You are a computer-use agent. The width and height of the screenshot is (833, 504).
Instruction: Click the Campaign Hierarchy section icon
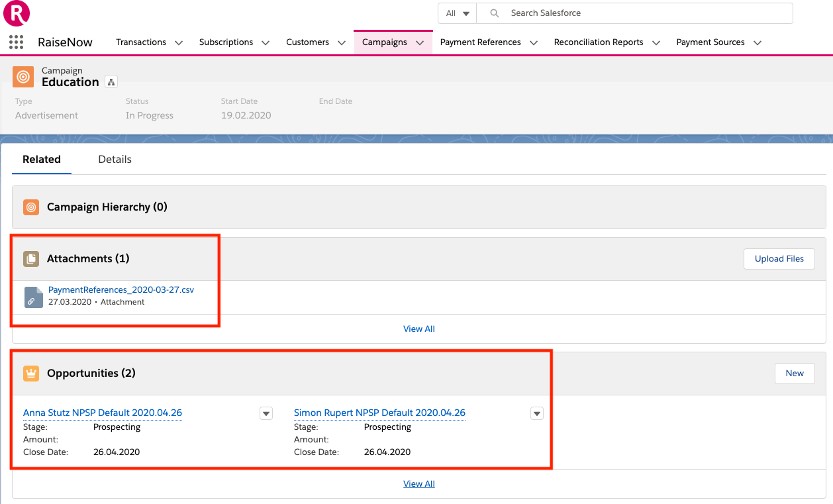[x=31, y=207]
